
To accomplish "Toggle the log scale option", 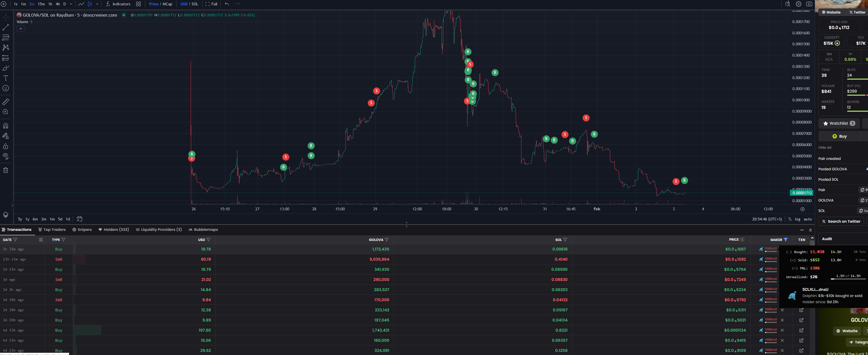I will coord(797,219).
